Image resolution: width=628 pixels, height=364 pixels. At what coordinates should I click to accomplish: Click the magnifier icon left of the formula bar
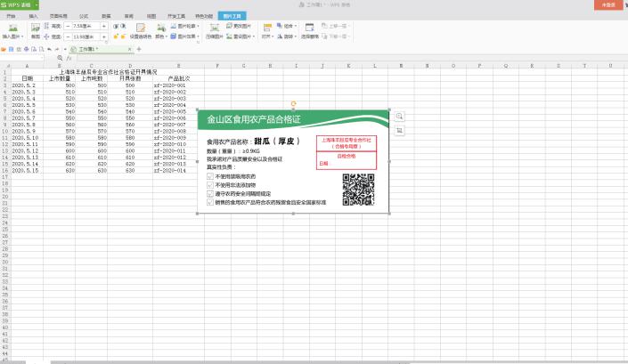click(60, 58)
